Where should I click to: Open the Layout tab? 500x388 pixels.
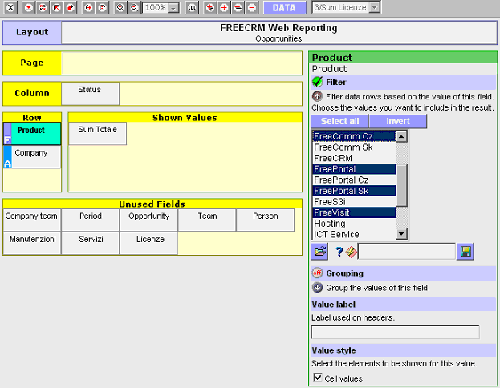point(32,32)
